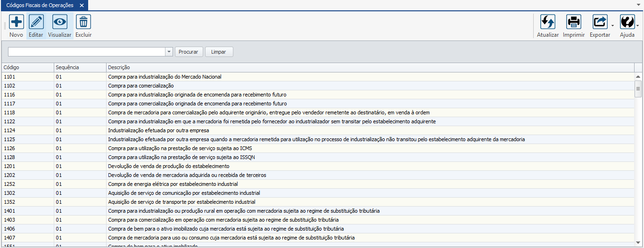Click the Ajuda help icon

click(627, 22)
